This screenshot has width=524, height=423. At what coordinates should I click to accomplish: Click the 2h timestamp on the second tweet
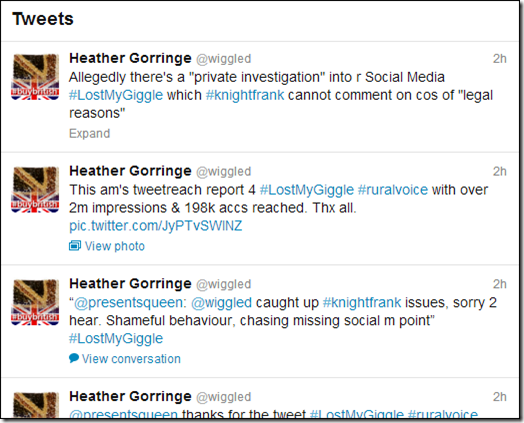(x=500, y=171)
